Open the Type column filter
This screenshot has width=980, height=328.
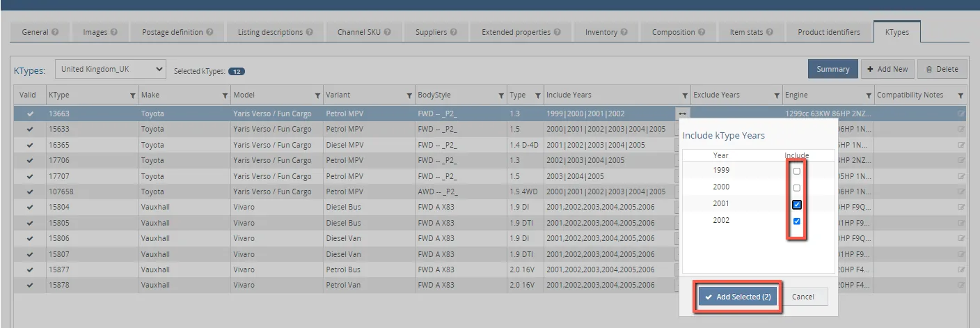click(x=537, y=95)
